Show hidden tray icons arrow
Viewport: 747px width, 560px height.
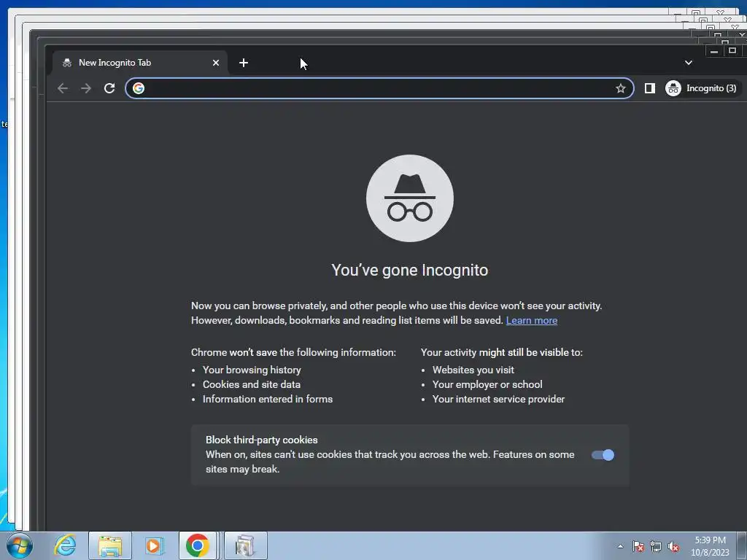click(620, 546)
